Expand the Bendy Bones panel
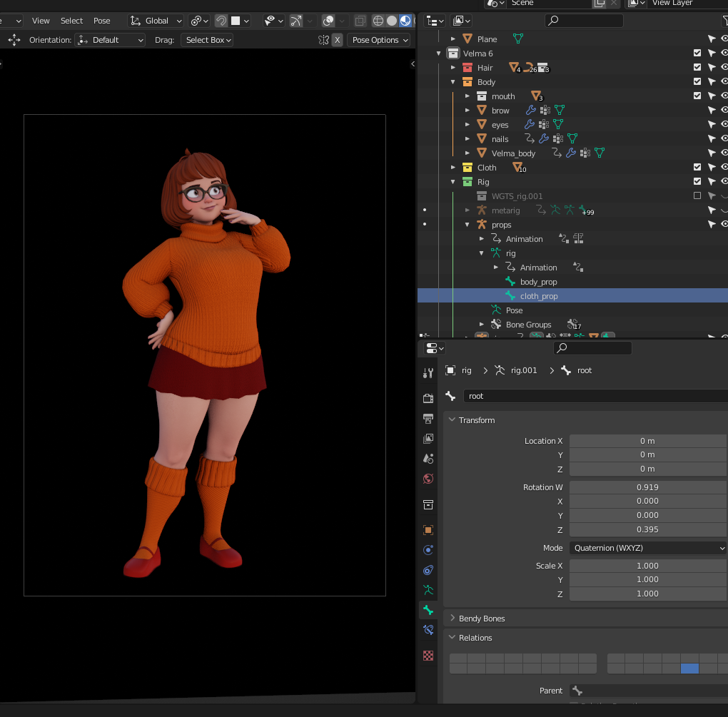Screen dimensions: 728x717 pyautogui.click(x=482, y=619)
